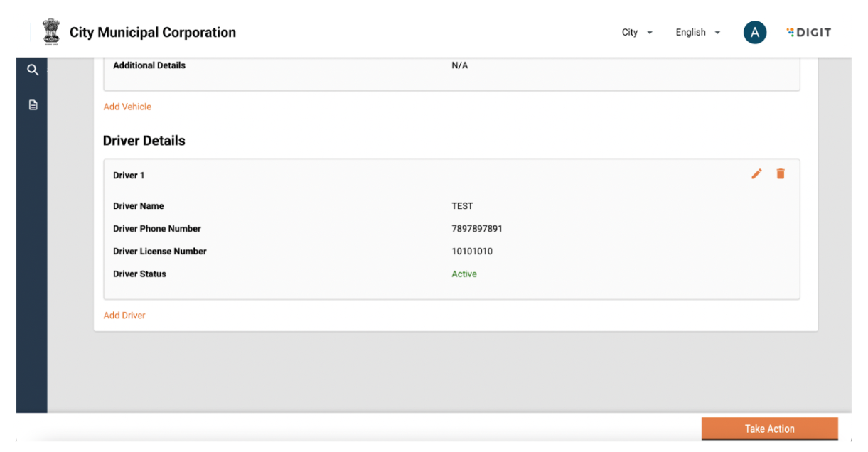Click the search icon in the sidebar
Screen dimensions: 868x452
click(x=33, y=70)
